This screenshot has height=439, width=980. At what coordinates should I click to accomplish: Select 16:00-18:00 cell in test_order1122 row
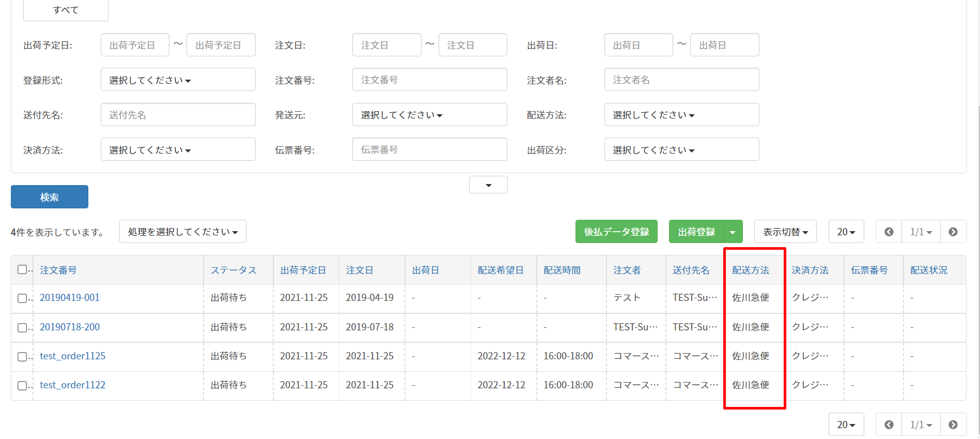pos(568,385)
